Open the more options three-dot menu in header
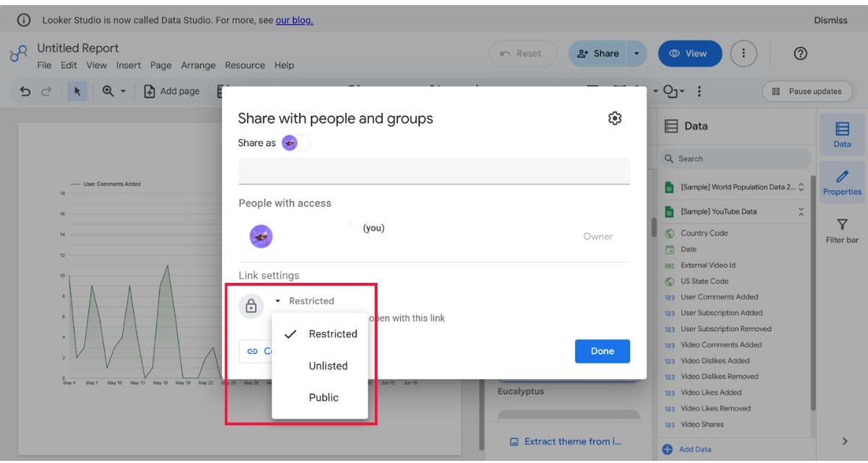The image size is (868, 463). pyautogui.click(x=743, y=54)
